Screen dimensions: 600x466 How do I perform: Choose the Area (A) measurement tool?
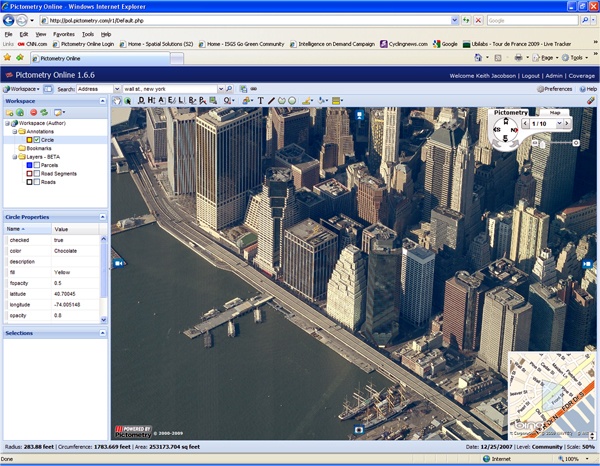[x=161, y=100]
